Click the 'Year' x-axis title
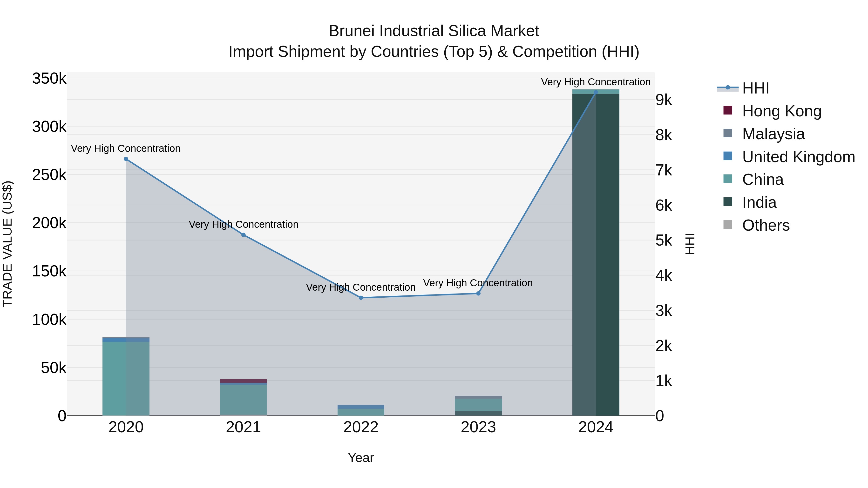 click(361, 458)
